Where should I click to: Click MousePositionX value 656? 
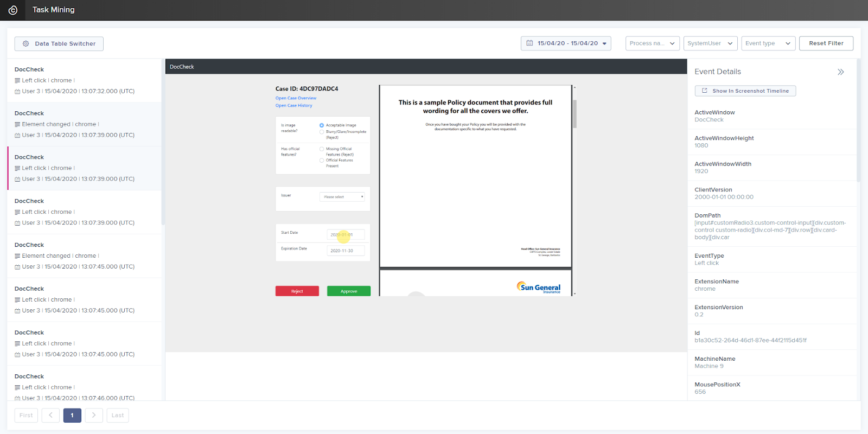(700, 392)
